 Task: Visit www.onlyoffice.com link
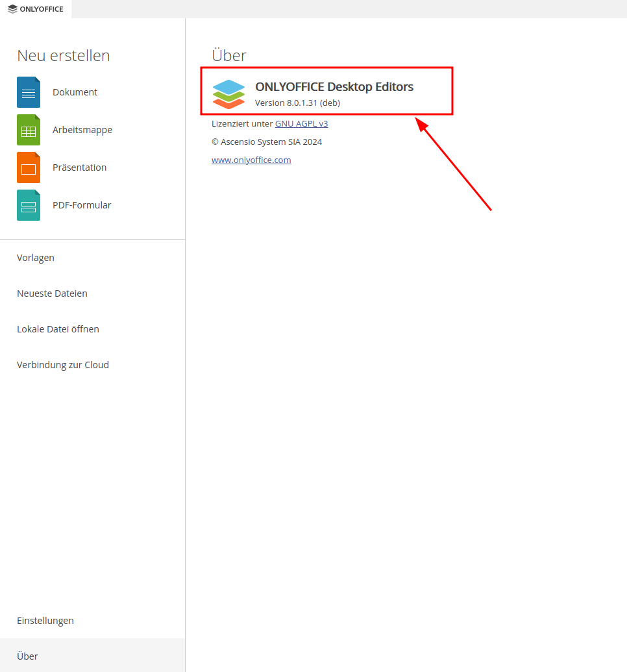[251, 160]
